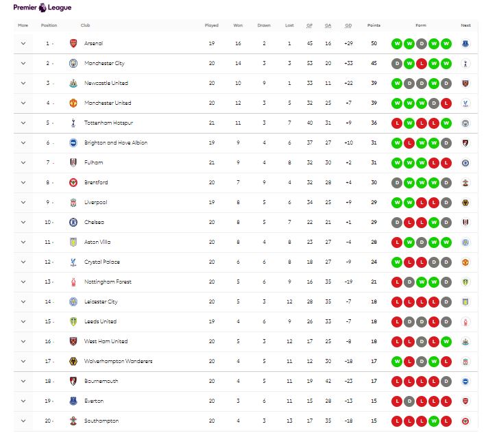The width and height of the screenshot is (486, 448).
Task: Click the Liverpool club crest
Action: [x=73, y=202]
